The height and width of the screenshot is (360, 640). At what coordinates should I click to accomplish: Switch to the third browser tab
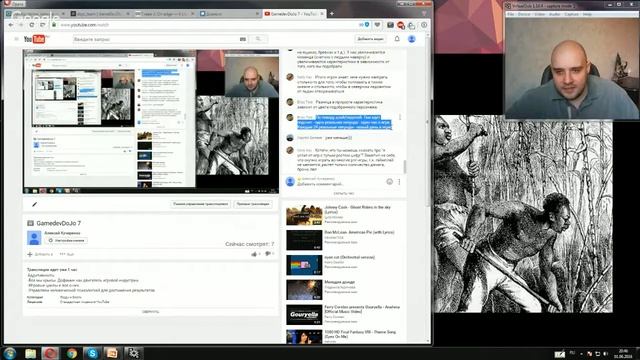(164, 13)
